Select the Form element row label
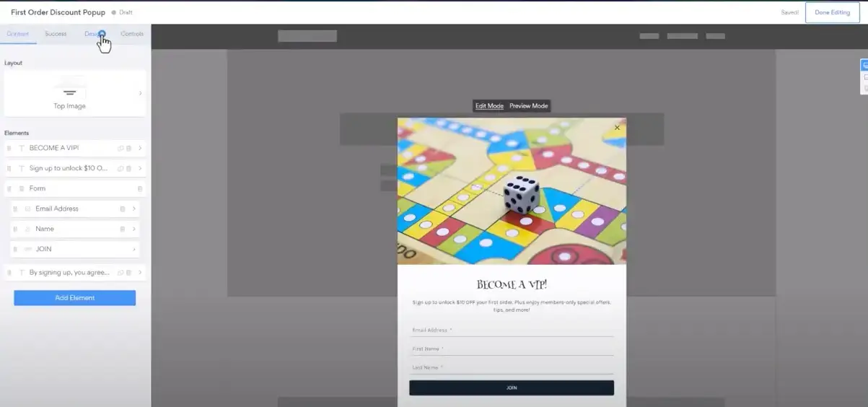 (x=38, y=188)
